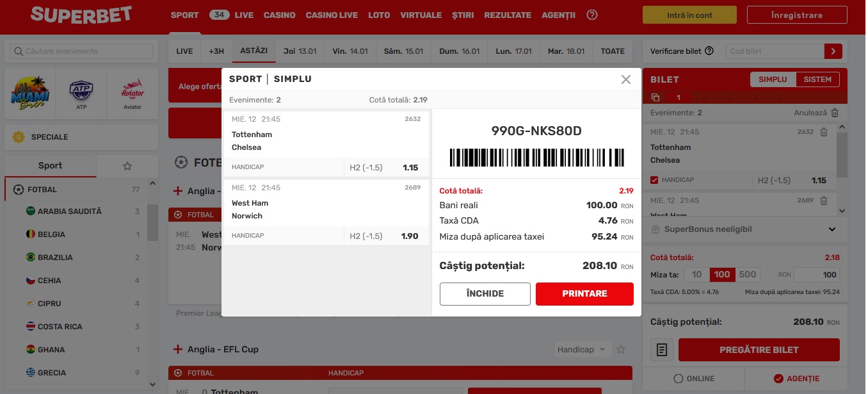Focus the Căutare evenimente search field

[81, 51]
